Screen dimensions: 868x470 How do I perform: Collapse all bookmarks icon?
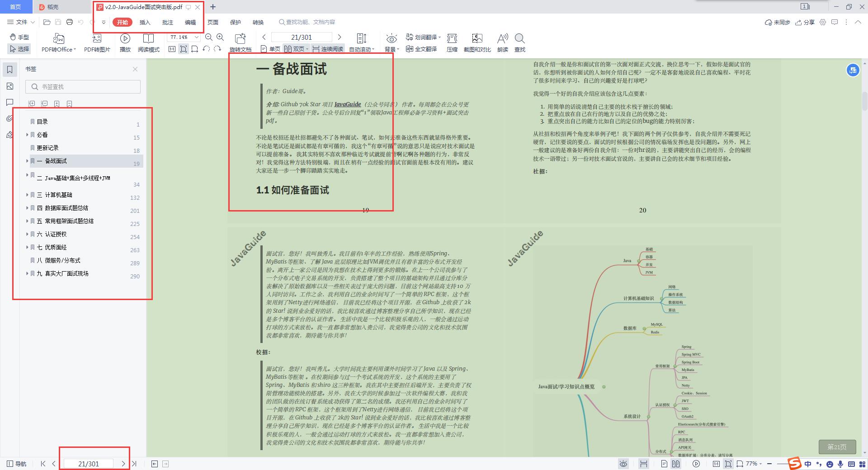coord(44,104)
